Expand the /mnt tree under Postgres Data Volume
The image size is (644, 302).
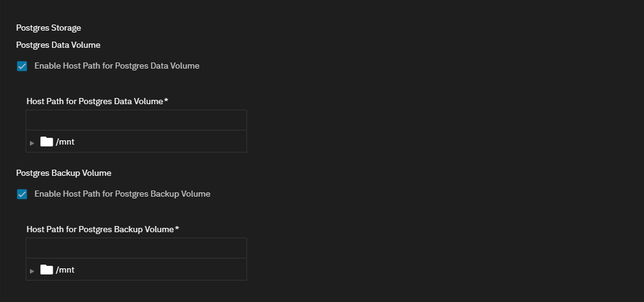tap(32, 143)
